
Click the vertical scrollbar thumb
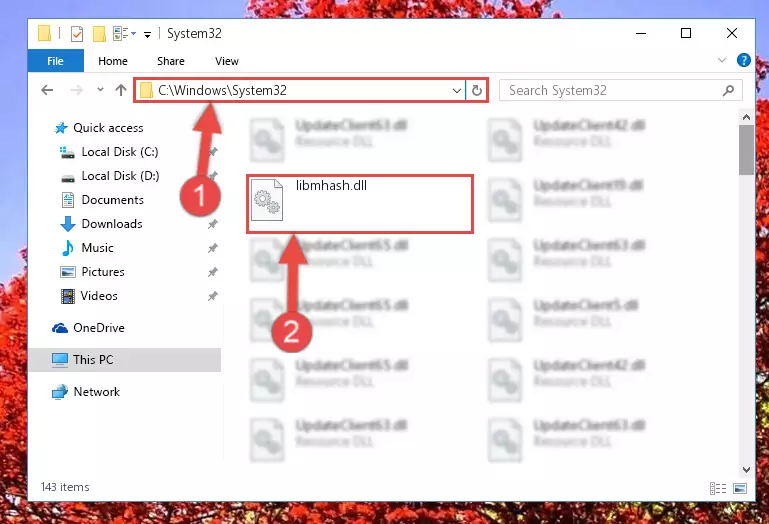746,150
